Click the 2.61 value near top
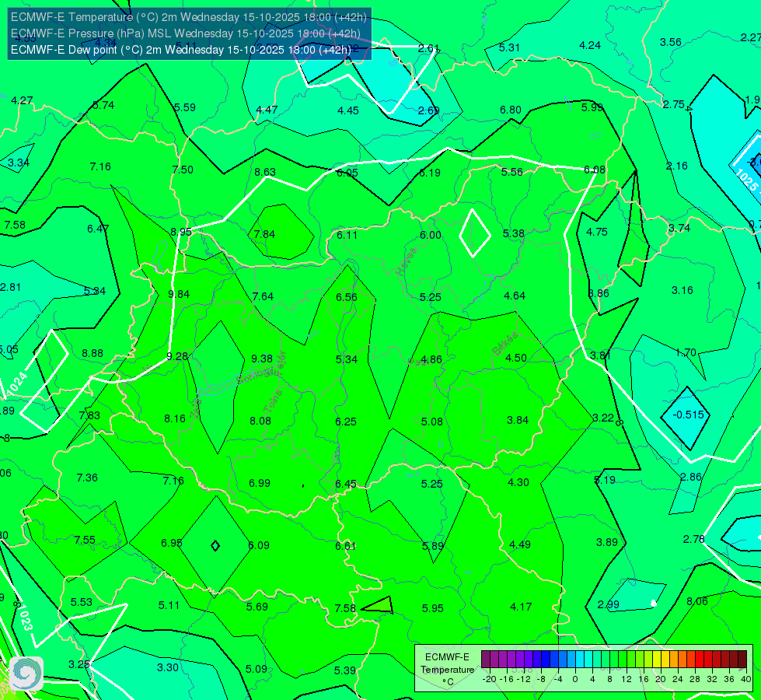Image resolution: width=761 pixels, height=700 pixels. click(x=428, y=48)
